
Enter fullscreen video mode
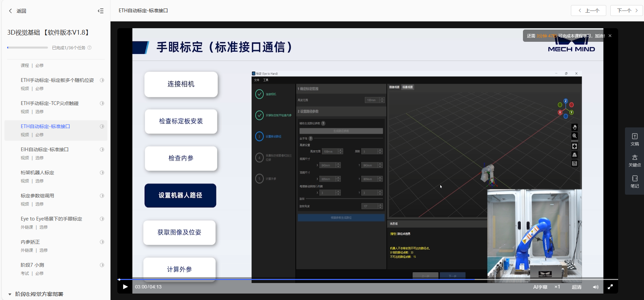click(610, 287)
